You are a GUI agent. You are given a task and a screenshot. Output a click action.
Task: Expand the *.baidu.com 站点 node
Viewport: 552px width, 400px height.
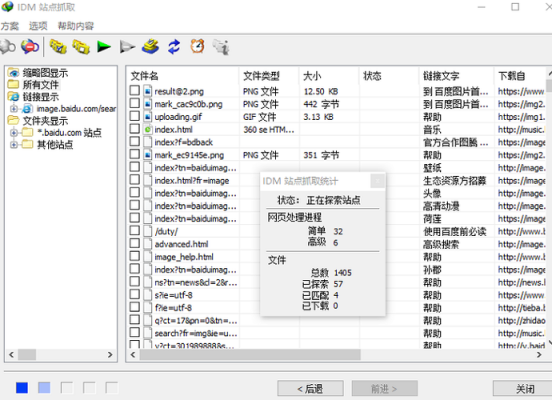14,133
